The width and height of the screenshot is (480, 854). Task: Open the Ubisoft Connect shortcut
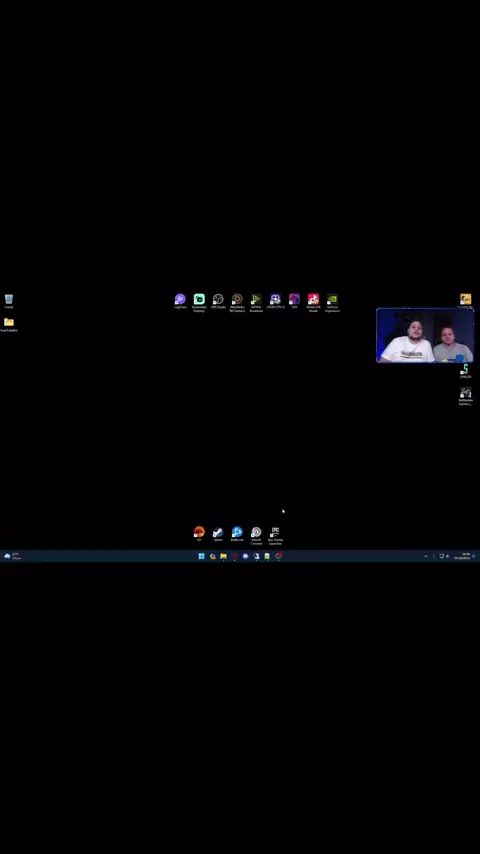(x=256, y=535)
